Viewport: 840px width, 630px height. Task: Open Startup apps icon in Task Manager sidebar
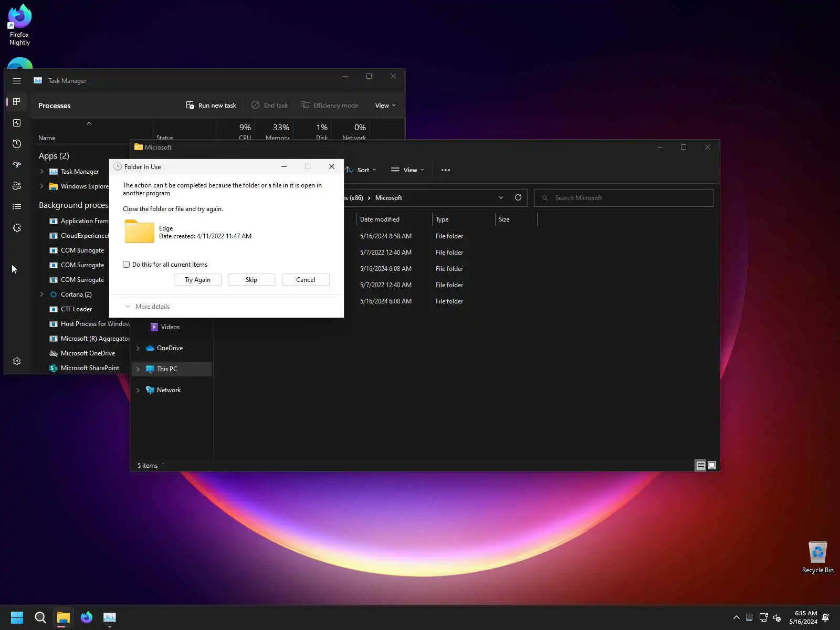[x=17, y=165]
